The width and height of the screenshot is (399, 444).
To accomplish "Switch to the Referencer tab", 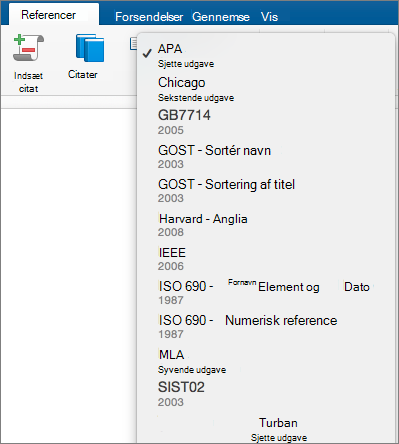I will 48,15.
